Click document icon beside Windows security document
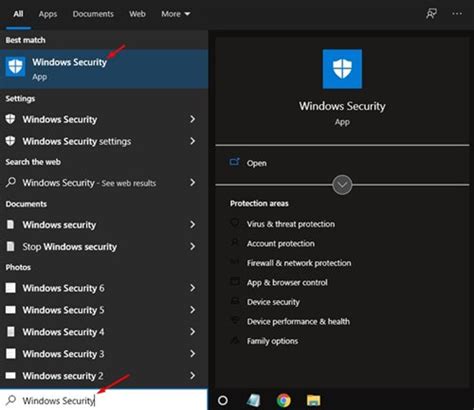Image resolution: width=474 pixels, height=410 pixels. pyautogui.click(x=11, y=224)
